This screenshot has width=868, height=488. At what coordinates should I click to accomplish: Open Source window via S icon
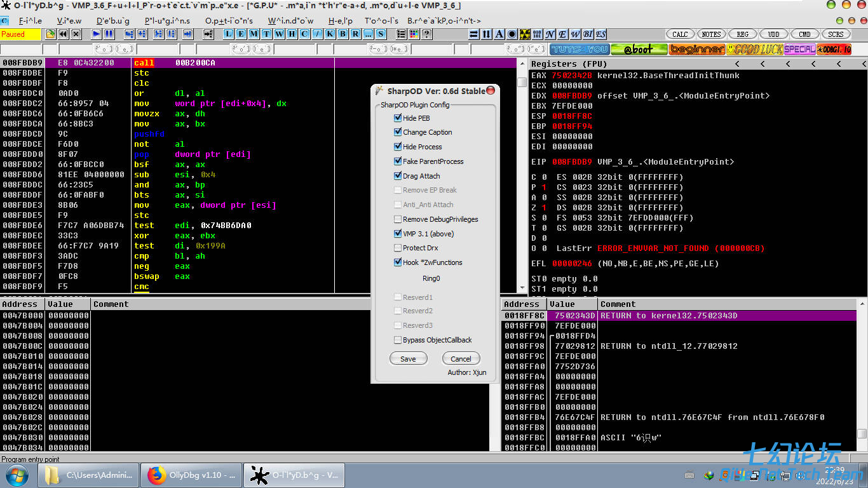click(381, 34)
